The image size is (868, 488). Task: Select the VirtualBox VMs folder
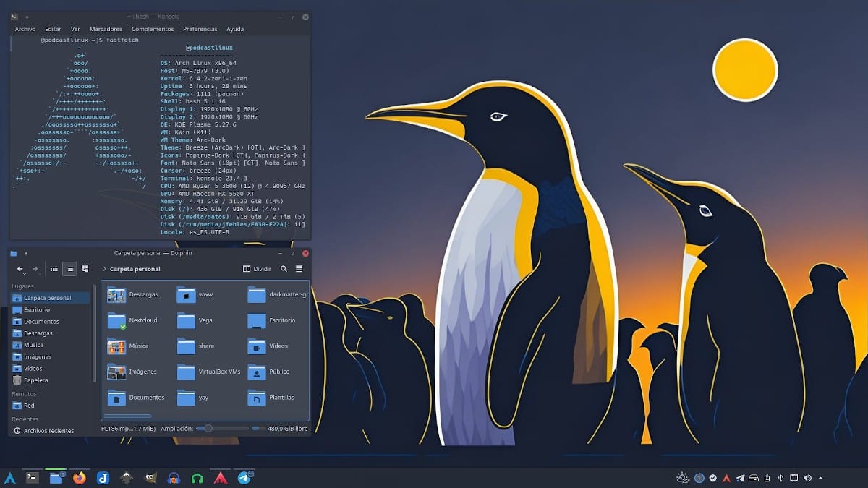[x=209, y=372]
